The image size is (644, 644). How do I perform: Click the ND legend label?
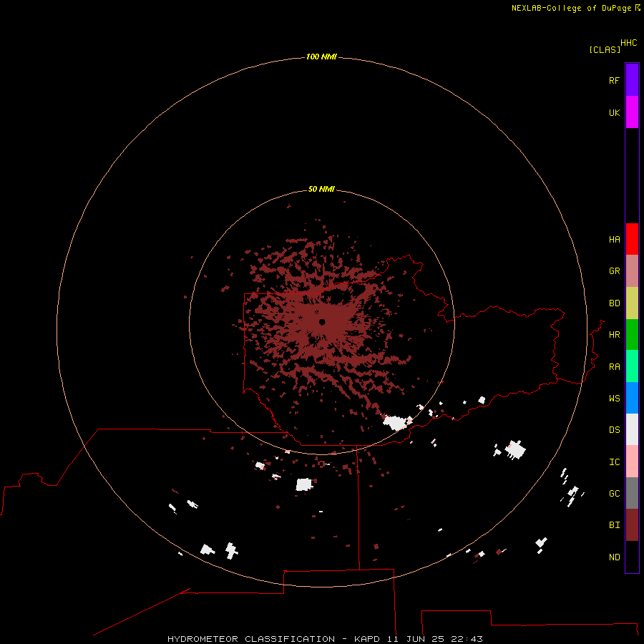614,557
